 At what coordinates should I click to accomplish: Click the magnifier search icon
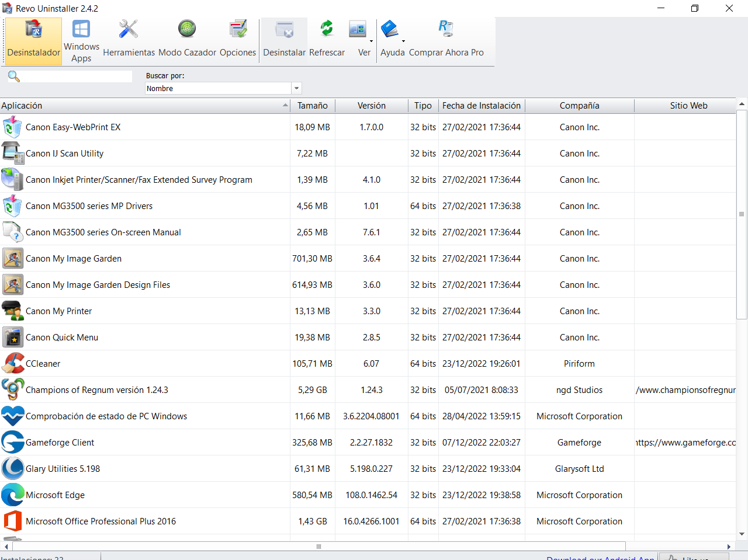[x=13, y=76]
